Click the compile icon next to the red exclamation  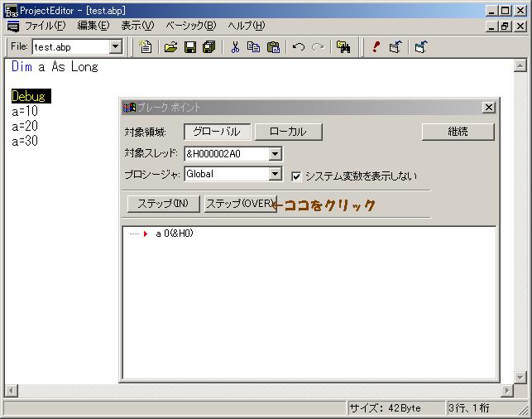point(395,46)
